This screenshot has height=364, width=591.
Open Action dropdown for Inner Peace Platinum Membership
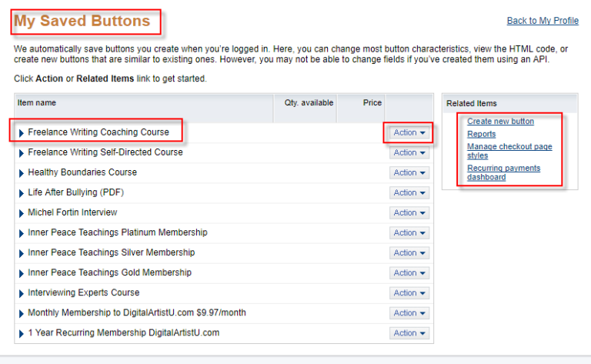coord(409,232)
